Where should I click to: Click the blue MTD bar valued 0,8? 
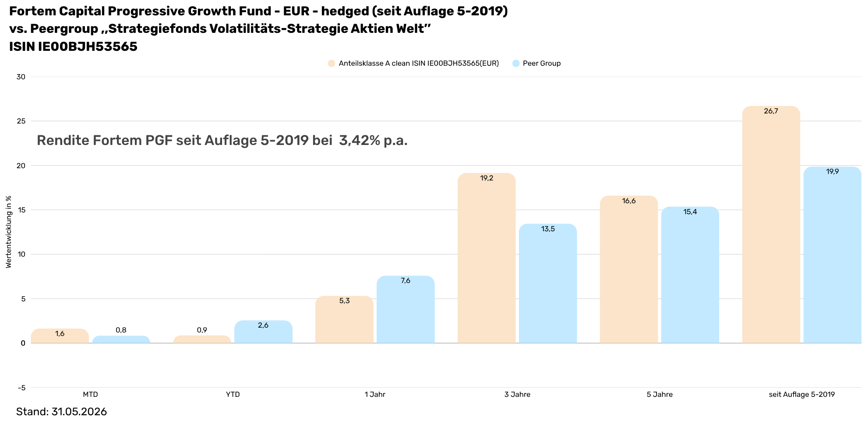point(121,339)
